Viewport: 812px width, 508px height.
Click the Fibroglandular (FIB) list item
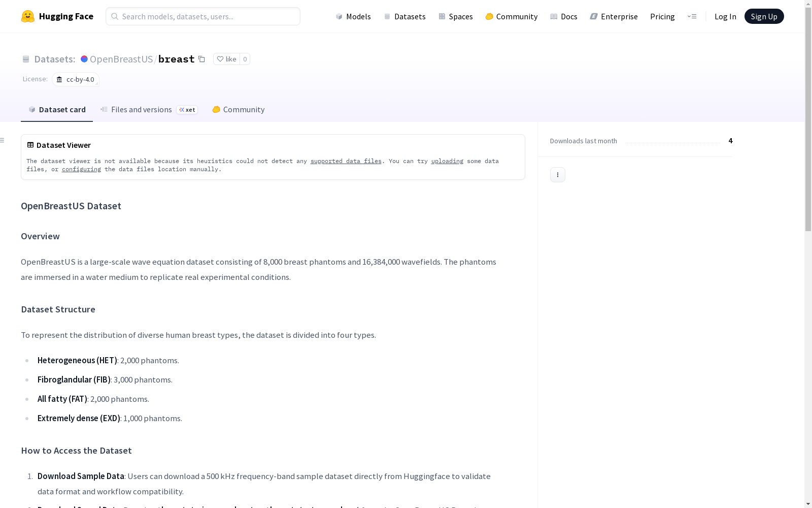(x=105, y=379)
